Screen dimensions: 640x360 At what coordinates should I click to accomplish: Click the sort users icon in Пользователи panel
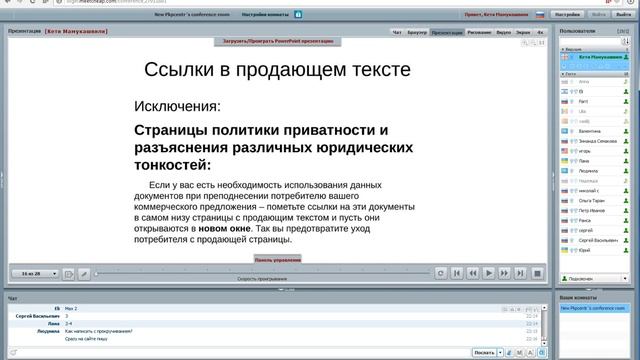[626, 41]
